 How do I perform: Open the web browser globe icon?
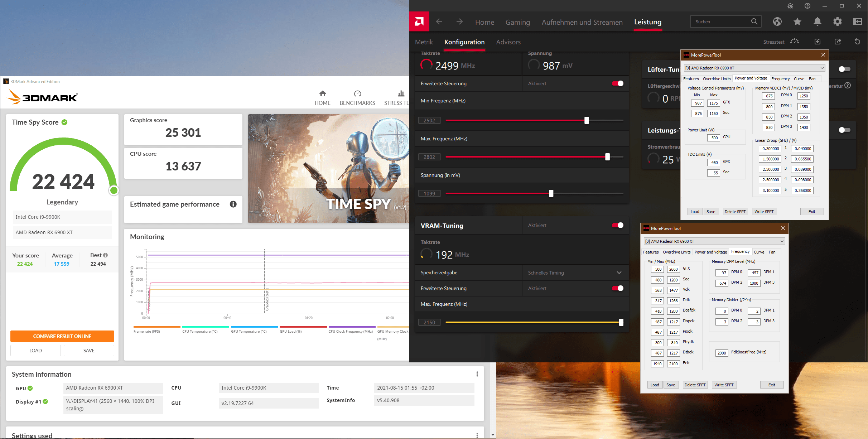(x=777, y=21)
